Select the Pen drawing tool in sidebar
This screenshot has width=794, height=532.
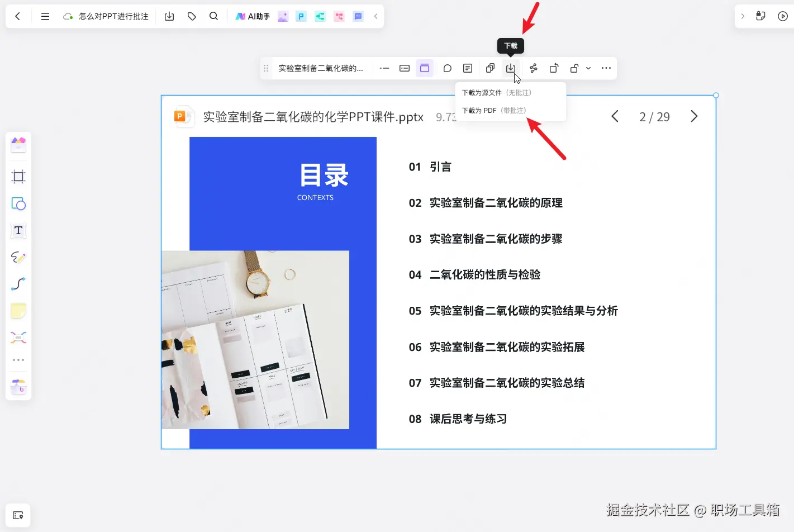pyautogui.click(x=18, y=257)
